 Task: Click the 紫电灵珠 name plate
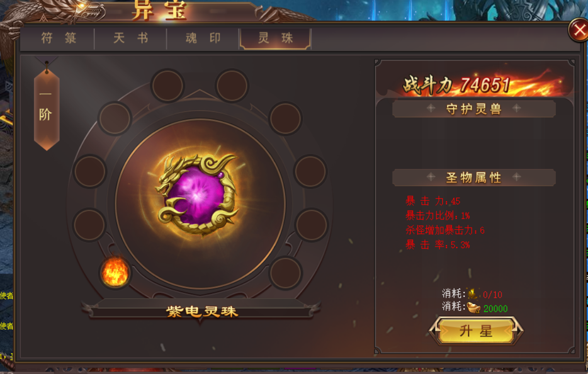[202, 311]
